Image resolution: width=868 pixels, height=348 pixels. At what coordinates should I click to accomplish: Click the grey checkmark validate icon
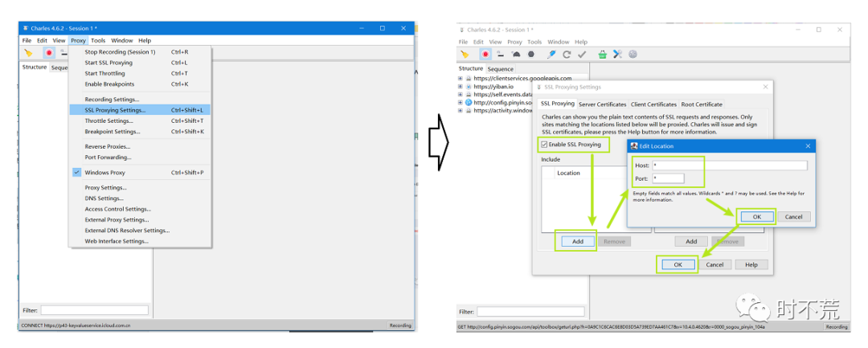[582, 54]
